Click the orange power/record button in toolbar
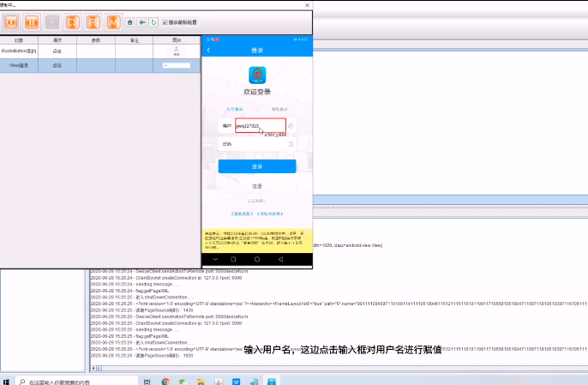Screen dimensions: 588x385 point(12,22)
